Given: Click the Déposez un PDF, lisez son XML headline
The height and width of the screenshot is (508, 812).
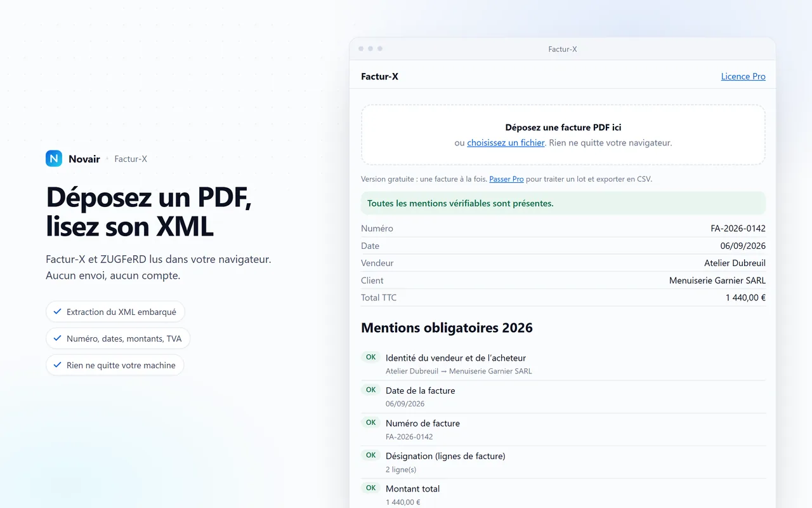Looking at the screenshot, I should tap(149, 211).
